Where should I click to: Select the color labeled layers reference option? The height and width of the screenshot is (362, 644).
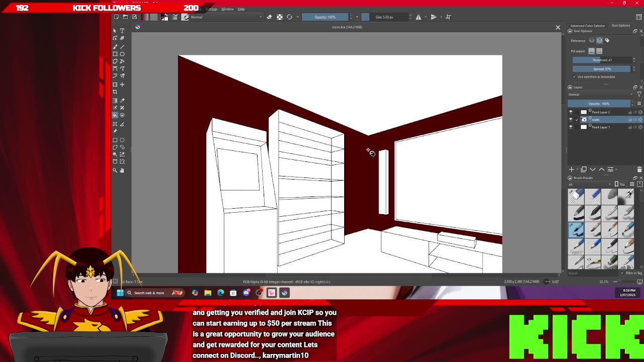[607, 41]
